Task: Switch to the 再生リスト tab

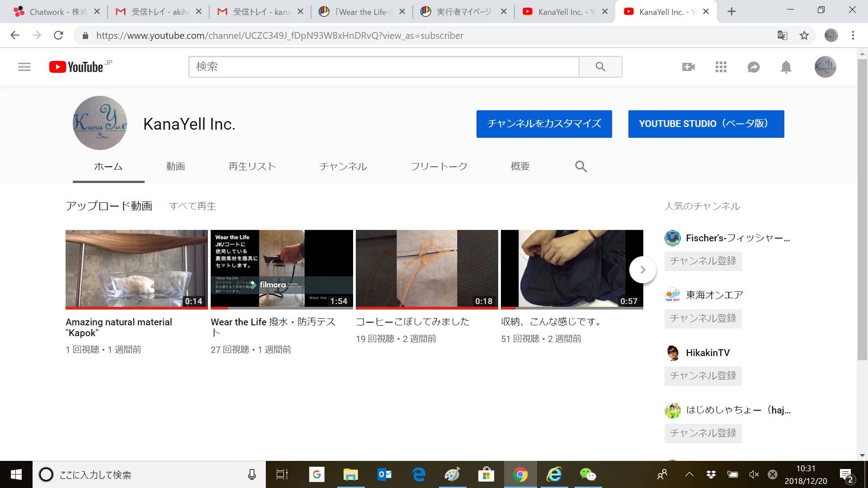Action: [252, 167]
